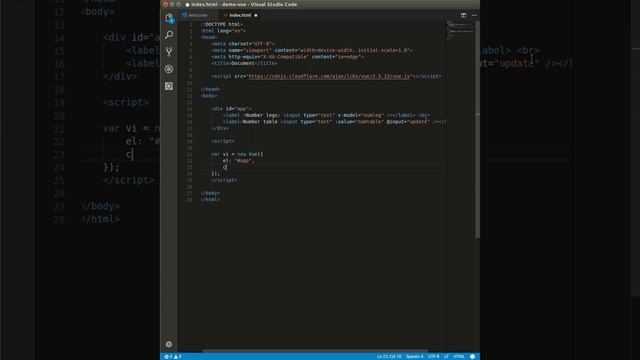Change end of line sequence LF

point(446,356)
